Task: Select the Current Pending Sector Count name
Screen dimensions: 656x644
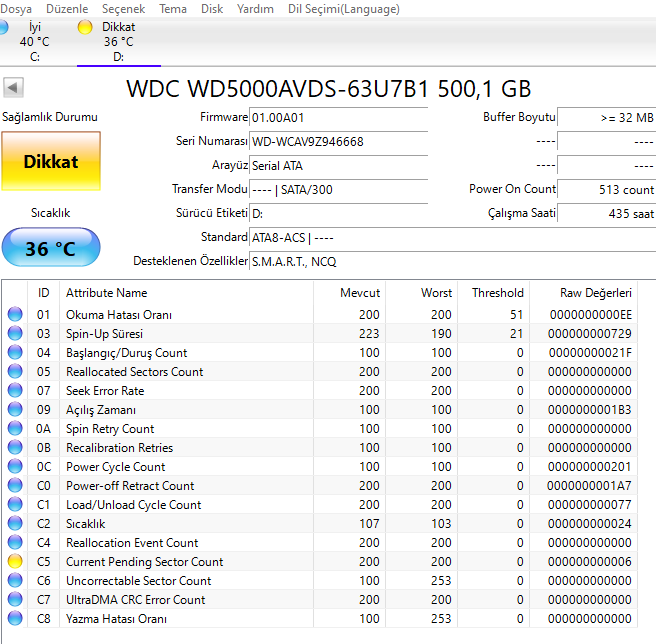Action: (144, 562)
